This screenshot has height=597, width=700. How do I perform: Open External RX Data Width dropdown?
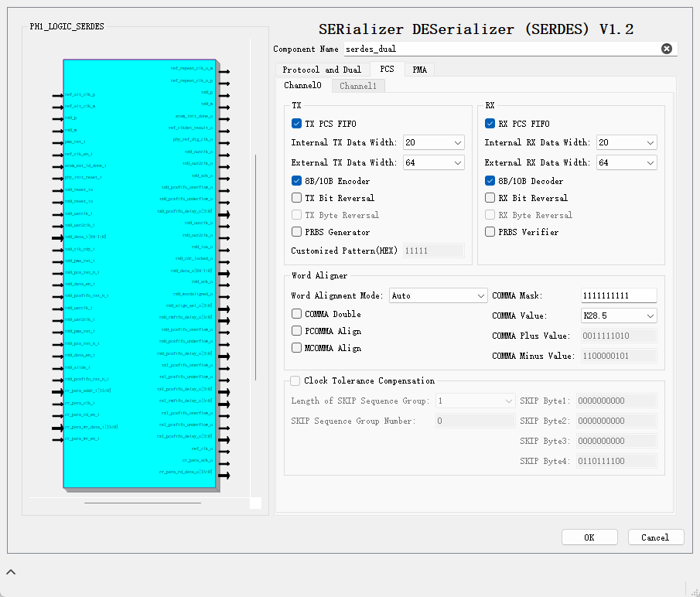pos(627,162)
